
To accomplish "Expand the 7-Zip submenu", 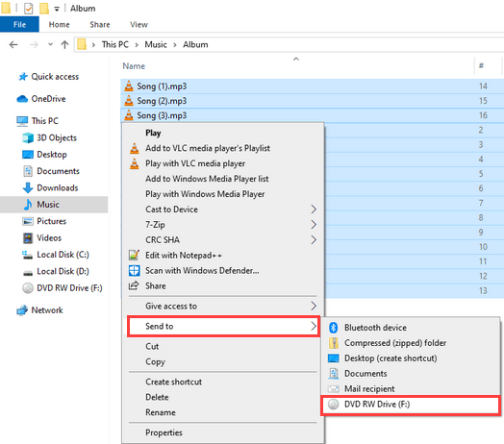I will [x=222, y=225].
